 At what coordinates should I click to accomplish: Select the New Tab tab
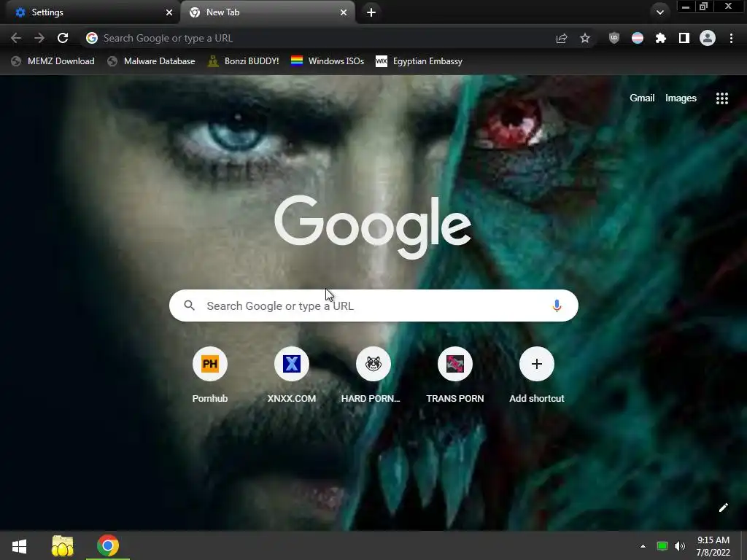click(268, 12)
